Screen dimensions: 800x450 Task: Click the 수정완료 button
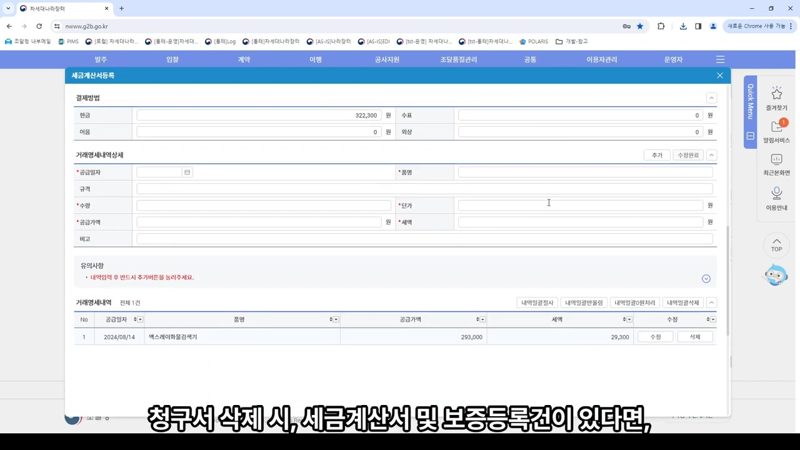(x=687, y=155)
